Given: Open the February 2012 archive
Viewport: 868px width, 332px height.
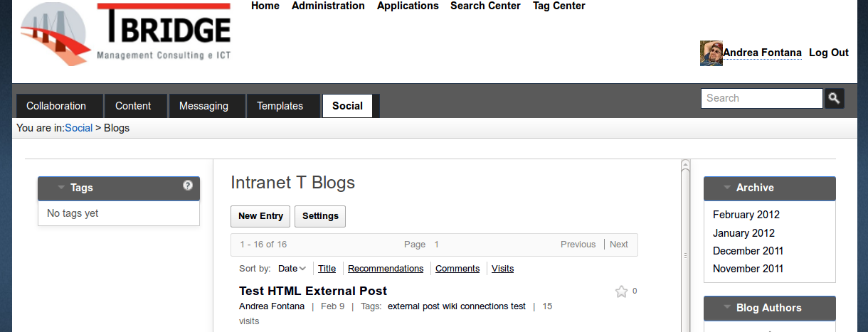Looking at the screenshot, I should 746,215.
